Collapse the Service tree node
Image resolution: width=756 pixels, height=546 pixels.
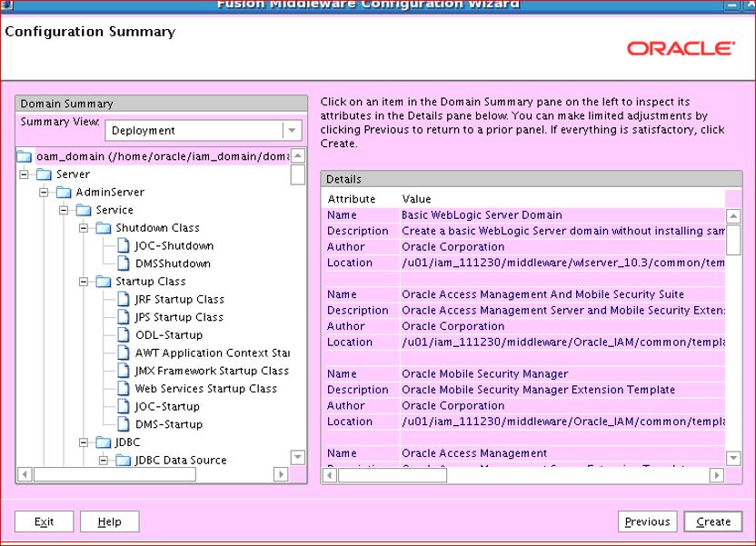[x=64, y=210]
